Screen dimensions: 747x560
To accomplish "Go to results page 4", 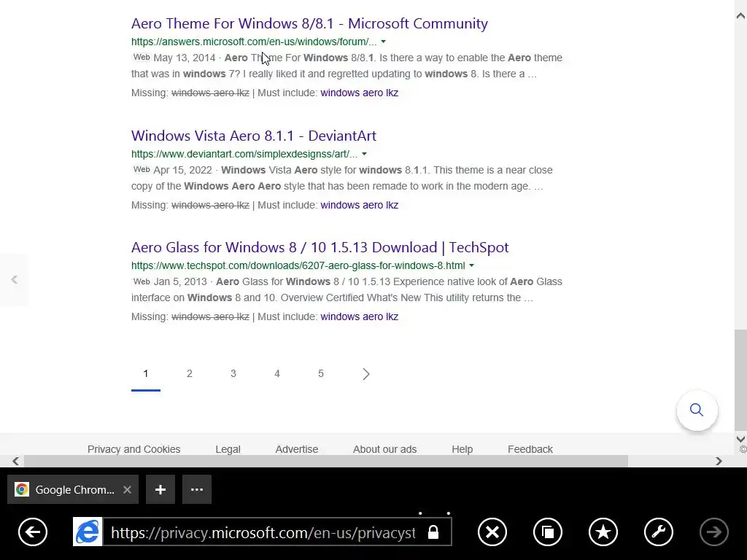I will click(277, 374).
